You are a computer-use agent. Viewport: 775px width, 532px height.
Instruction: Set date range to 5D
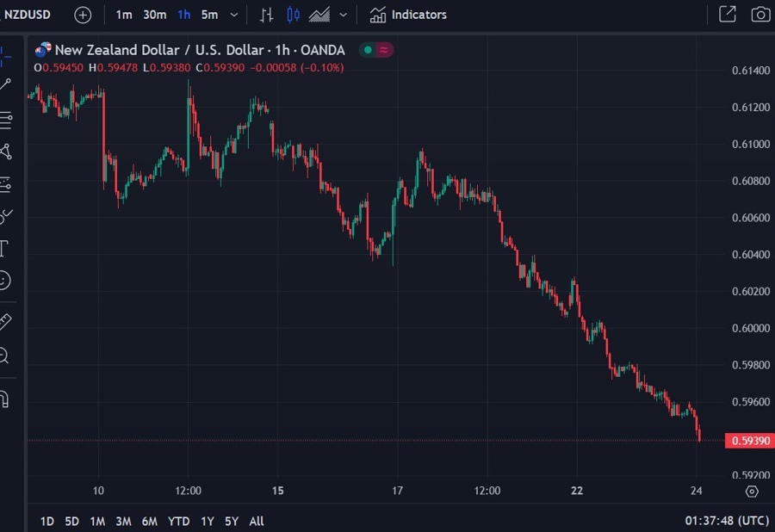click(x=72, y=521)
